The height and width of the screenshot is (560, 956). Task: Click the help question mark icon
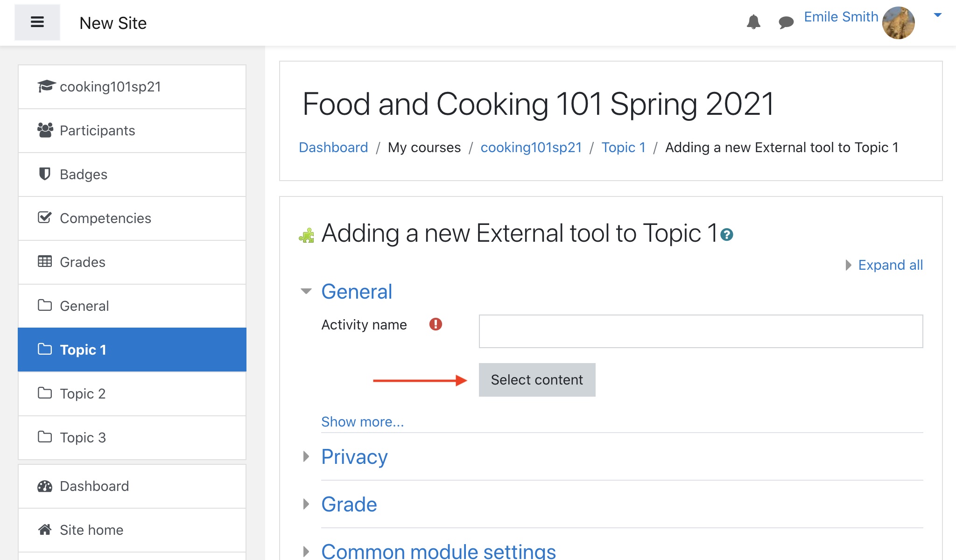tap(727, 234)
